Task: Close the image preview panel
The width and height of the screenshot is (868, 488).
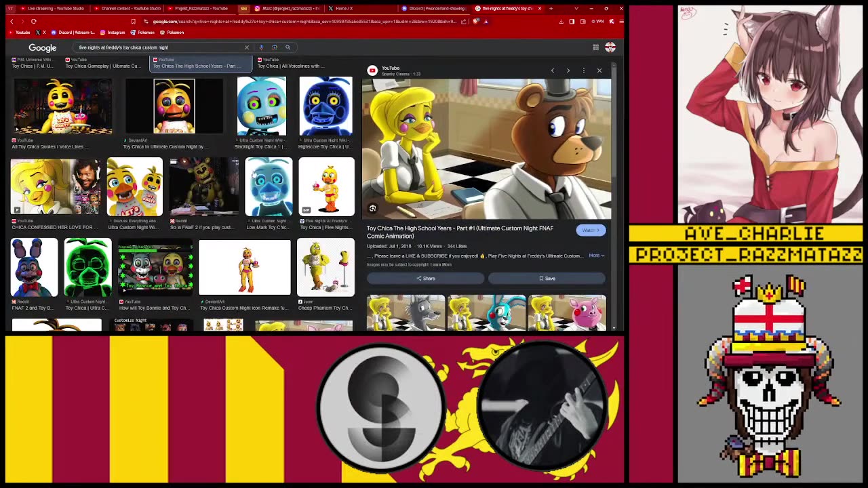Action: coord(599,70)
